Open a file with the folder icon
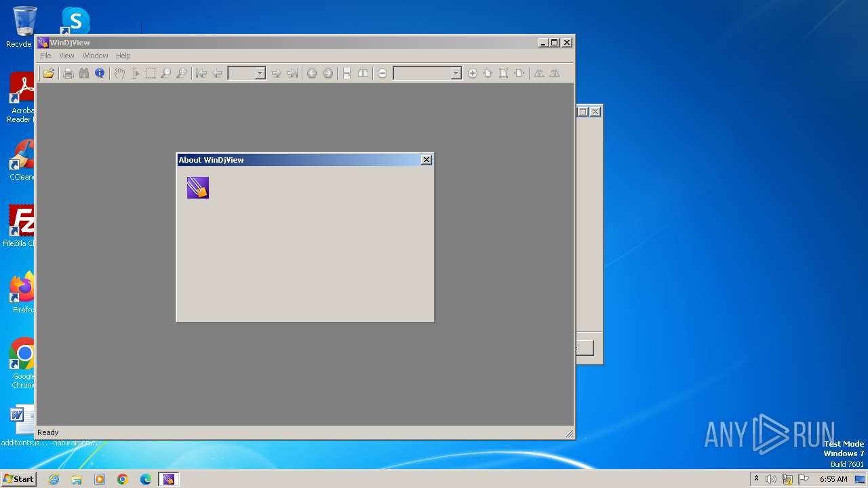This screenshot has height=488, width=868. pyautogui.click(x=49, y=73)
